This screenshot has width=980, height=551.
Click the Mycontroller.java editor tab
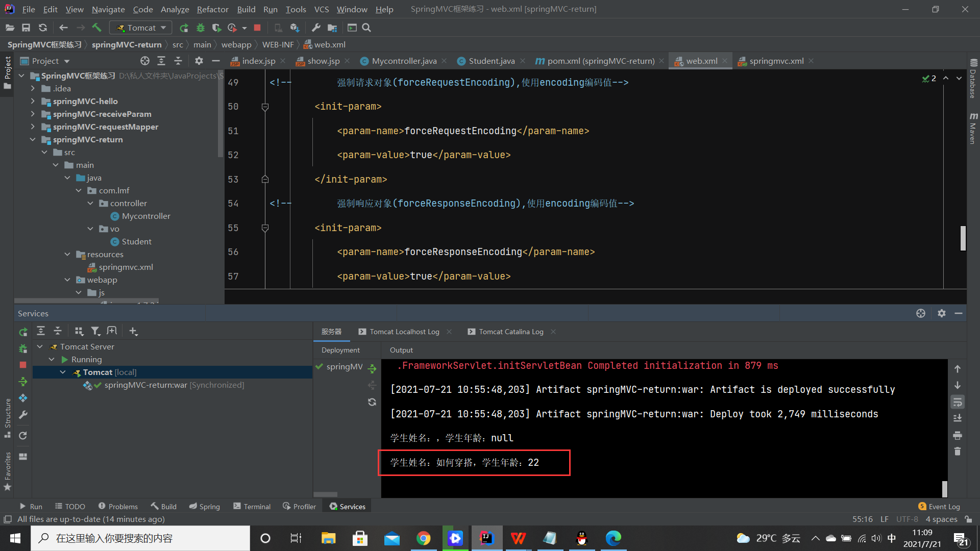pyautogui.click(x=405, y=61)
